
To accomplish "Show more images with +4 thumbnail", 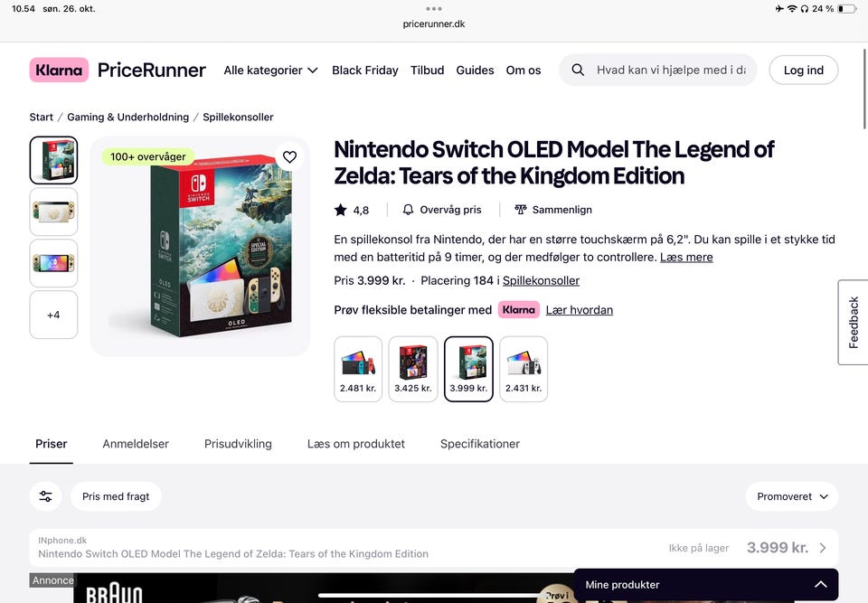I will coord(53,315).
